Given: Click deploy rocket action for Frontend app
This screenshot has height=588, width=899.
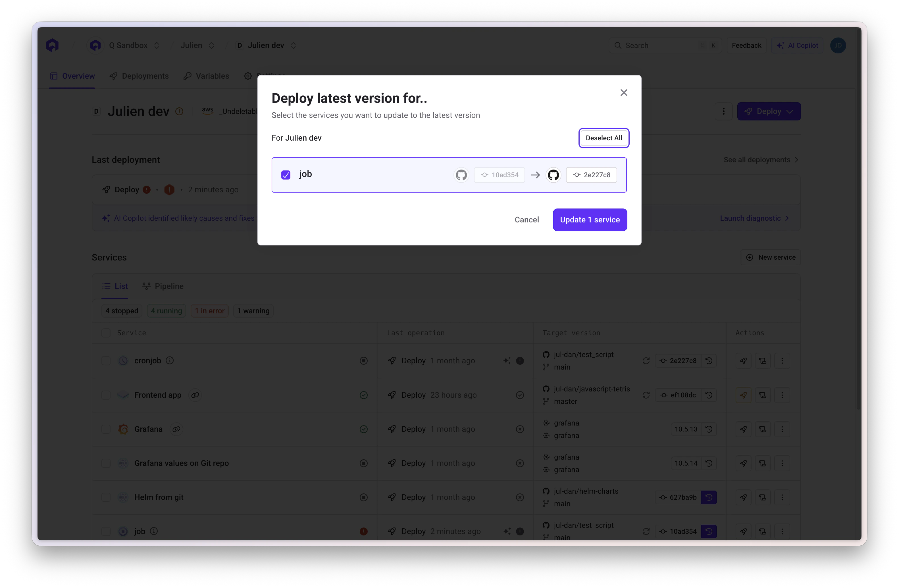Looking at the screenshot, I should click(743, 395).
